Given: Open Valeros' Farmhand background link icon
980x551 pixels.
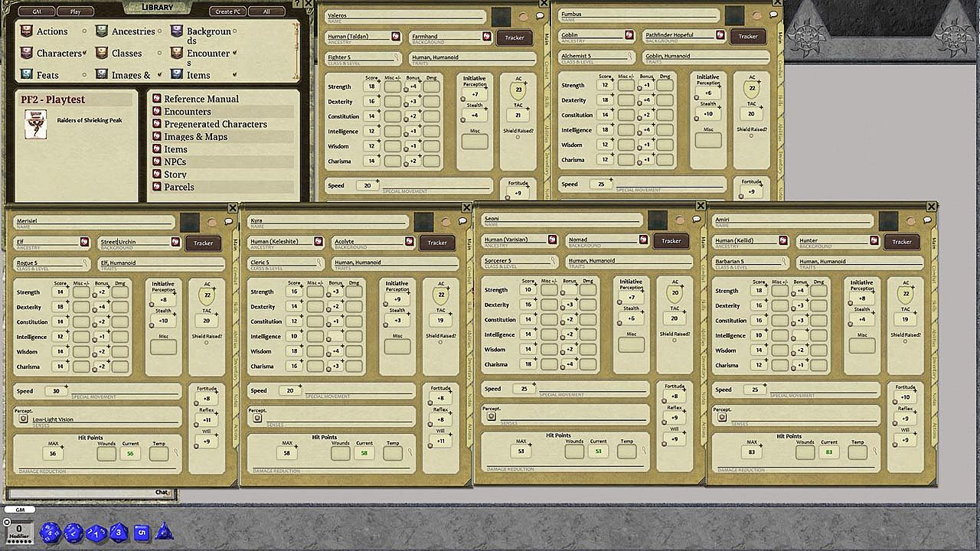Looking at the screenshot, I should click(486, 36).
